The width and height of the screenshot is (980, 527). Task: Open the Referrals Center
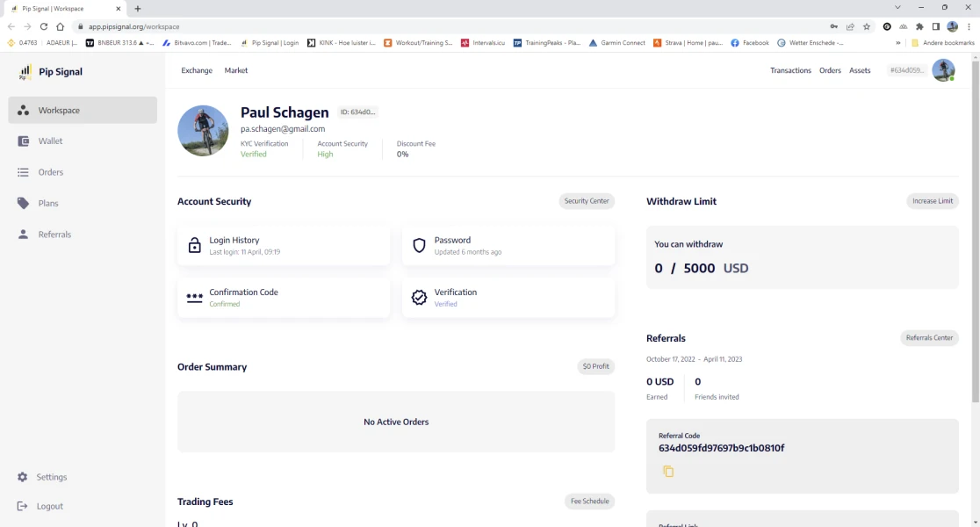click(929, 338)
